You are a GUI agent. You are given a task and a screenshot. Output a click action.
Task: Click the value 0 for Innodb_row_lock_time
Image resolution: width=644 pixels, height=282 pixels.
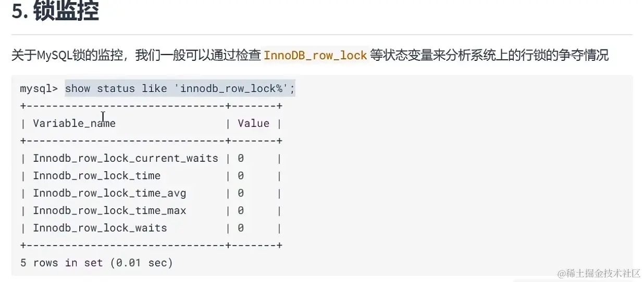point(241,176)
